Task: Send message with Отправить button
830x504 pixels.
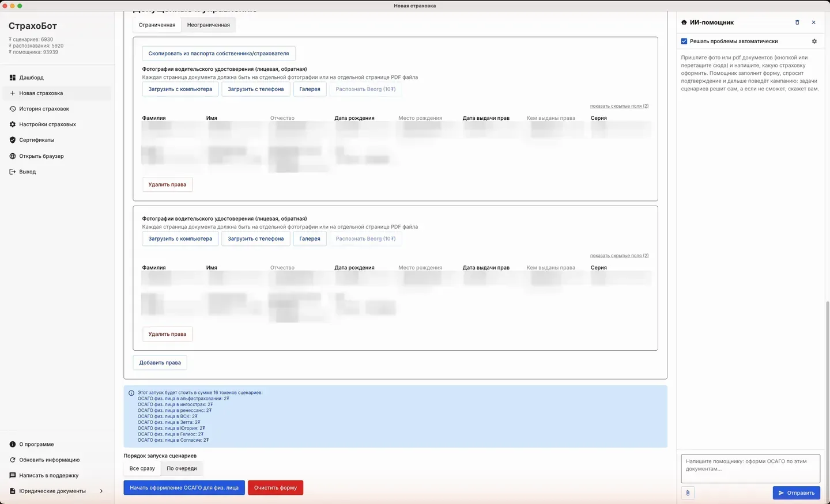Action: [x=796, y=492]
